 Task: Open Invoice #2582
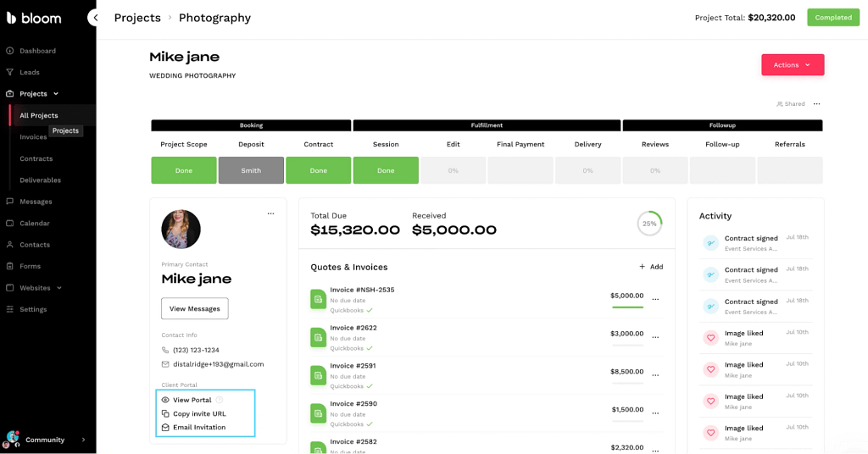coord(353,442)
